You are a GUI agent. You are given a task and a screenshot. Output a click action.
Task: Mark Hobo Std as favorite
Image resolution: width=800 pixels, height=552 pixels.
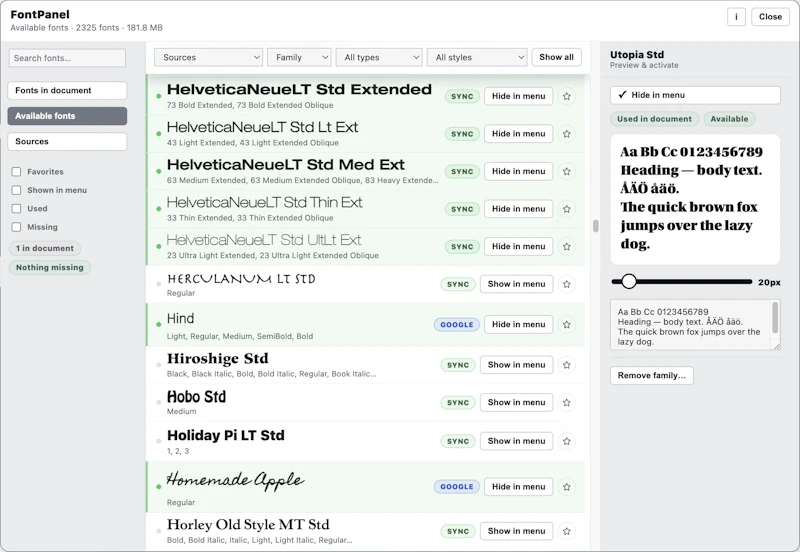pos(566,403)
